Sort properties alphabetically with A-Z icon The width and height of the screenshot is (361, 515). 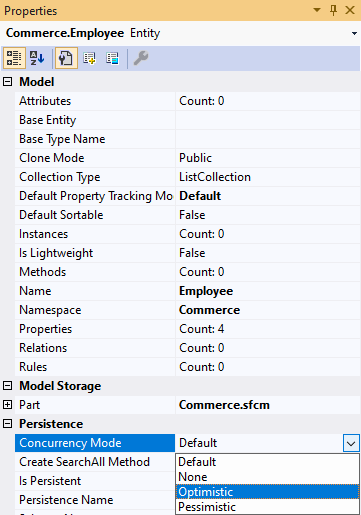[x=37, y=58]
